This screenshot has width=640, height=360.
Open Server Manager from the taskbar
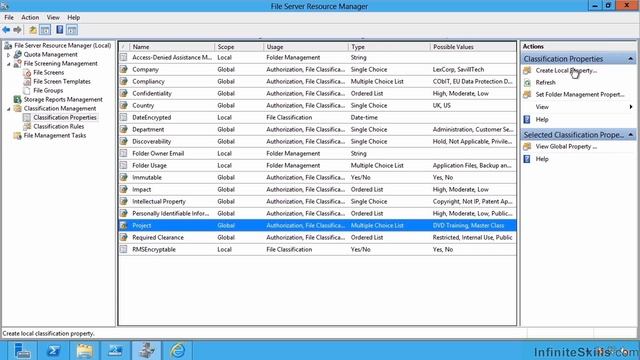[22, 350]
